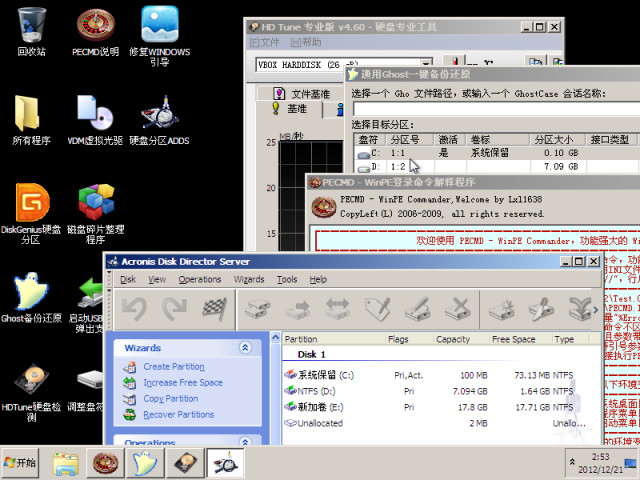Show hidden tray icons arrow
This screenshot has height=480, width=640.
[x=572, y=462]
